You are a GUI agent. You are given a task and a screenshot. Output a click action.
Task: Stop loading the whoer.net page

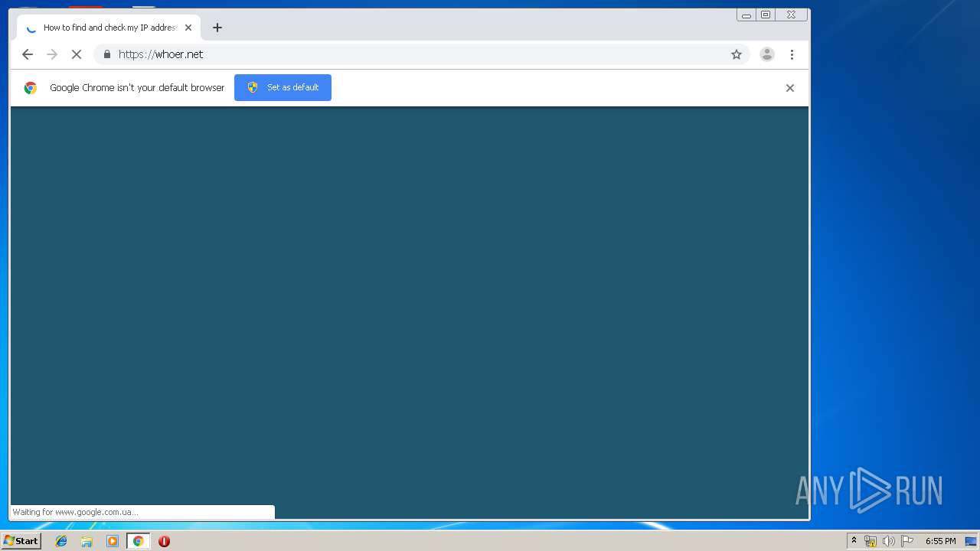tap(77, 54)
